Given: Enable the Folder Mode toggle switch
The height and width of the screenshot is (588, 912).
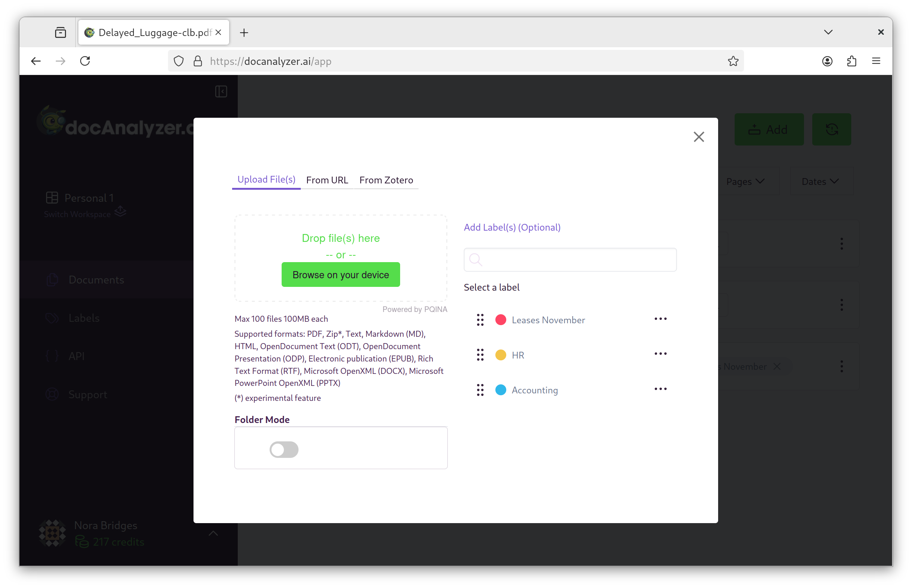Looking at the screenshot, I should (x=283, y=449).
